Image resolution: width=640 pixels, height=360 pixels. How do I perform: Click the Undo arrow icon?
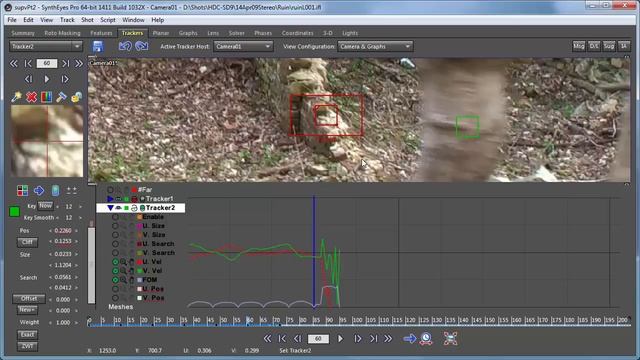click(125, 46)
